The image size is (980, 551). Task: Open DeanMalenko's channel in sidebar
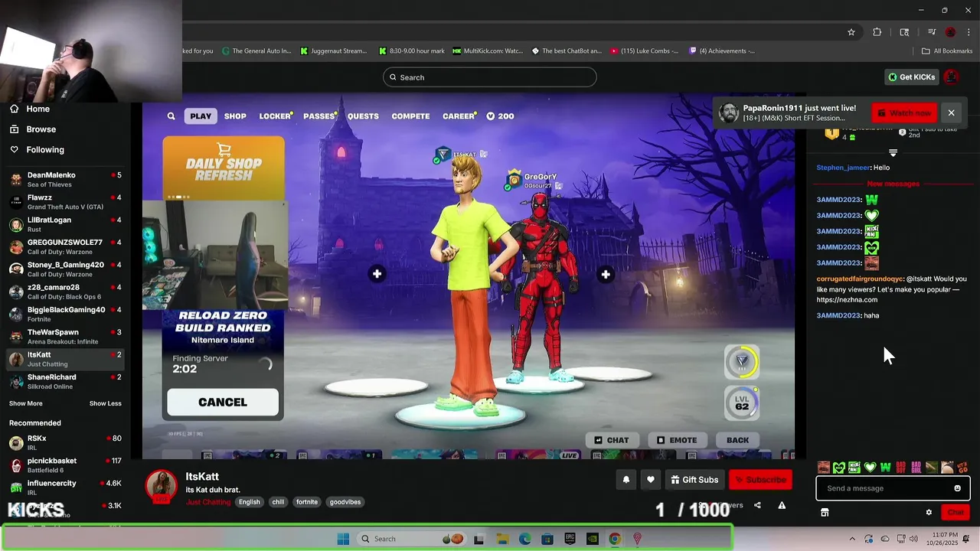[x=65, y=180]
